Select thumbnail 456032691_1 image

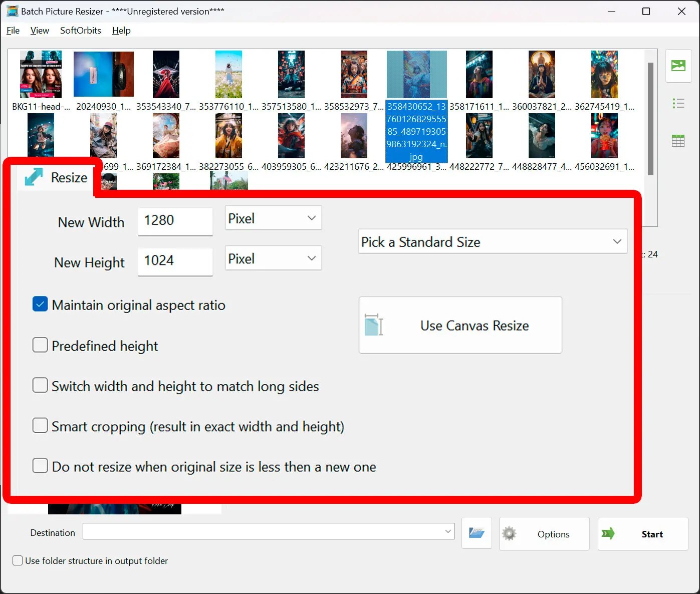[x=604, y=136]
